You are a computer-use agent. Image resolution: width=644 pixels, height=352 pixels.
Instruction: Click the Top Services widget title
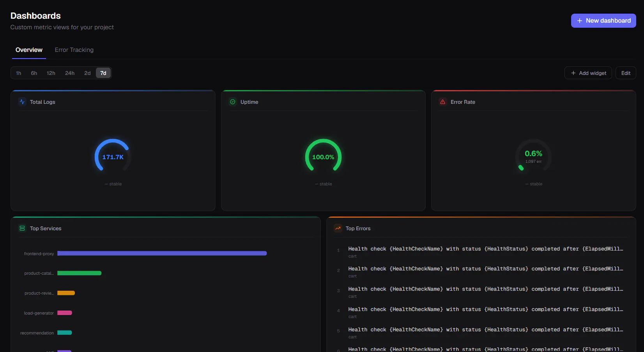pos(46,228)
